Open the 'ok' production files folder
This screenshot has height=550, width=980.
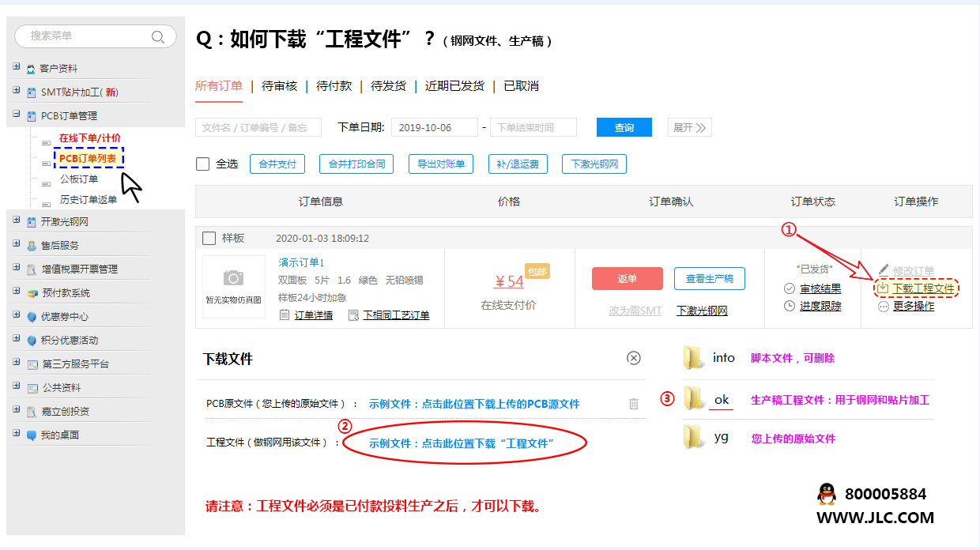[694, 398]
